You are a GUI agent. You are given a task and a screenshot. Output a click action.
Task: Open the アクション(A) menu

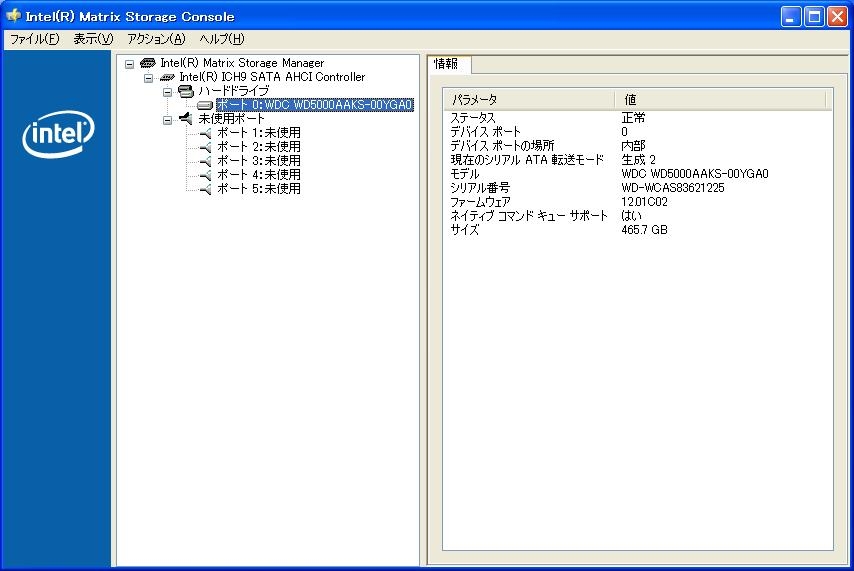pos(156,39)
